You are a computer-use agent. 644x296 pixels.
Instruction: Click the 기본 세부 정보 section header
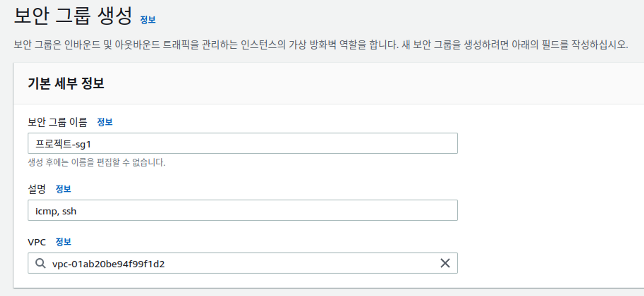[66, 83]
